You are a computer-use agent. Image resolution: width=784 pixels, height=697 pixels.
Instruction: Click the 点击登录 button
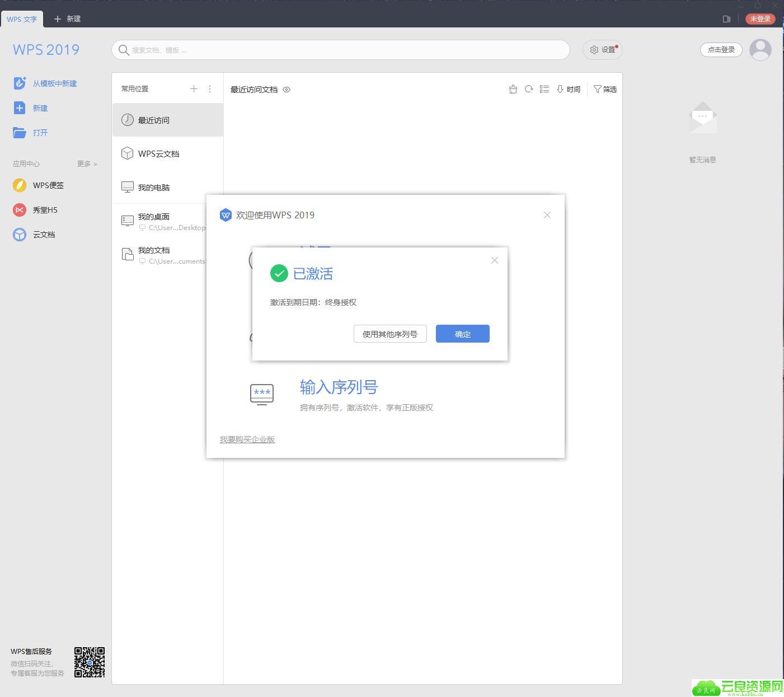[721, 50]
